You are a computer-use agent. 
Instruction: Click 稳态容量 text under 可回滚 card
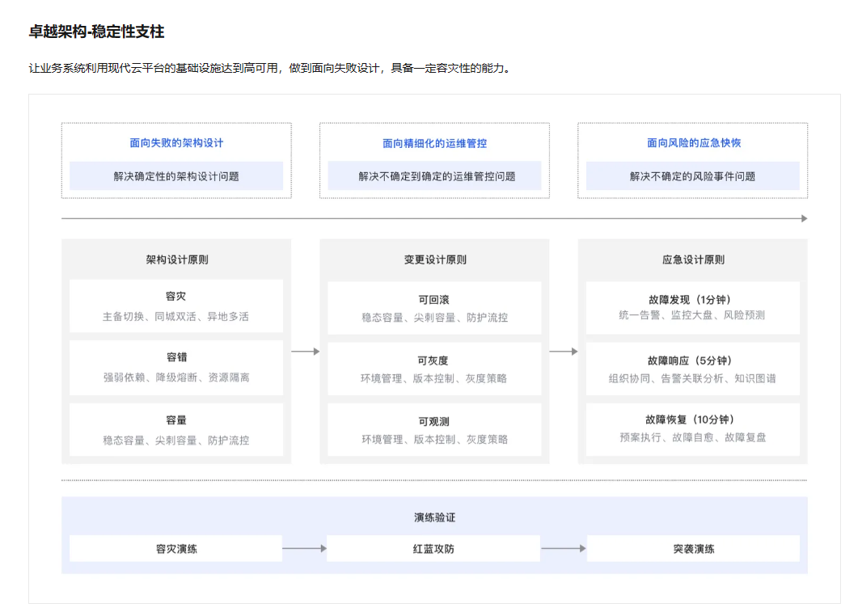click(383, 318)
